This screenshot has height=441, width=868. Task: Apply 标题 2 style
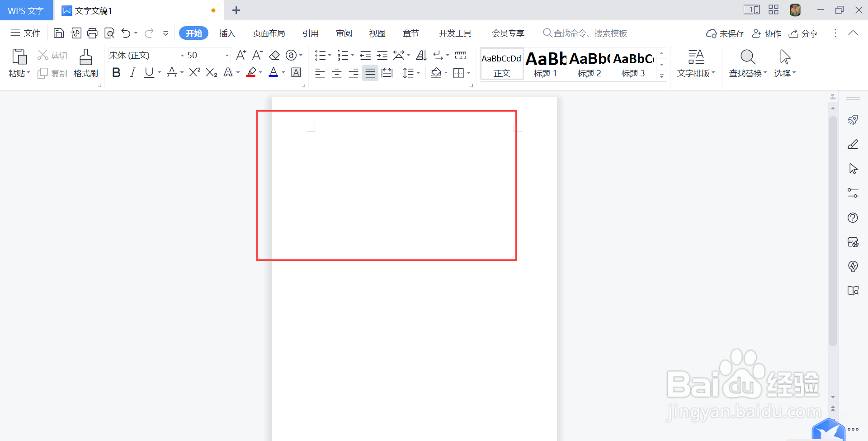[590, 64]
